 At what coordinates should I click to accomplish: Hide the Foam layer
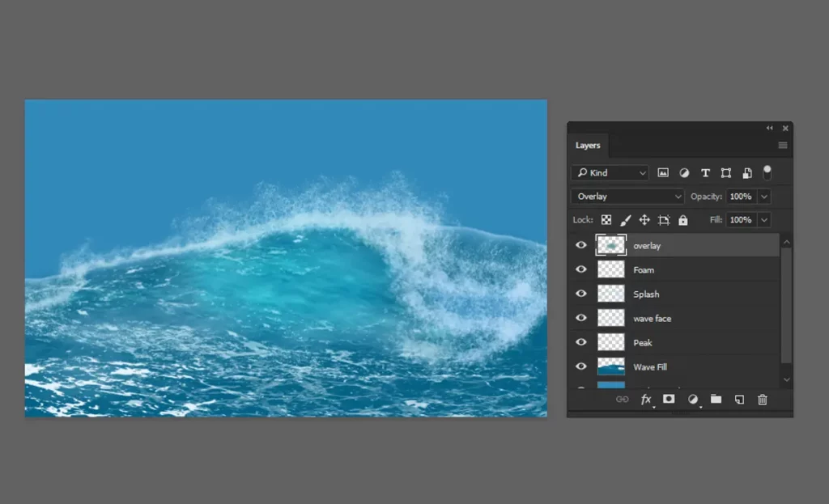tap(580, 269)
